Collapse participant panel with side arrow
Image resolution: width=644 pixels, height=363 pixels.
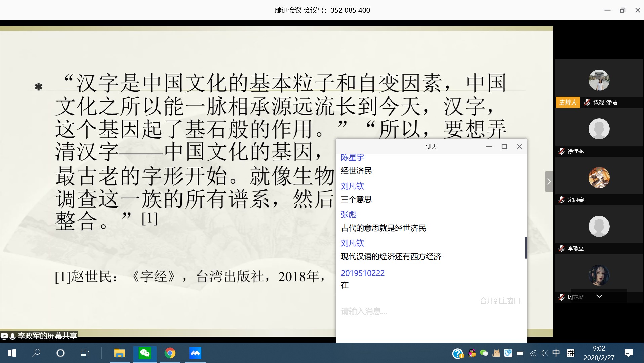pos(549,182)
